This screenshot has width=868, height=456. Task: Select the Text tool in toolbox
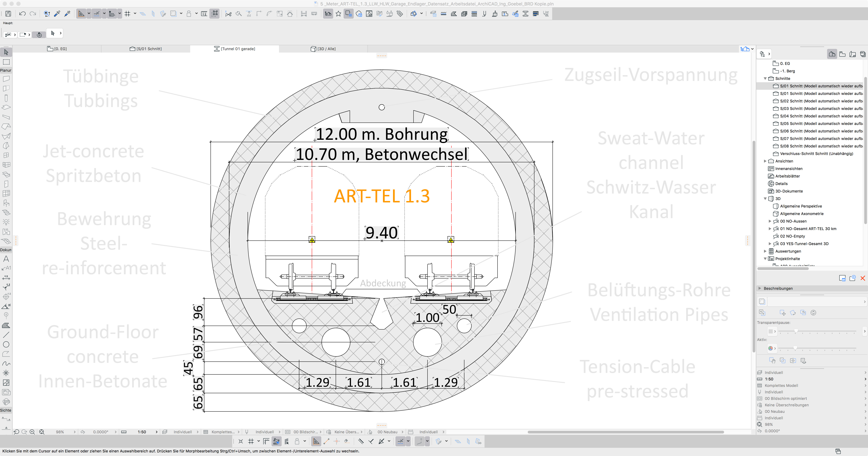(6, 259)
